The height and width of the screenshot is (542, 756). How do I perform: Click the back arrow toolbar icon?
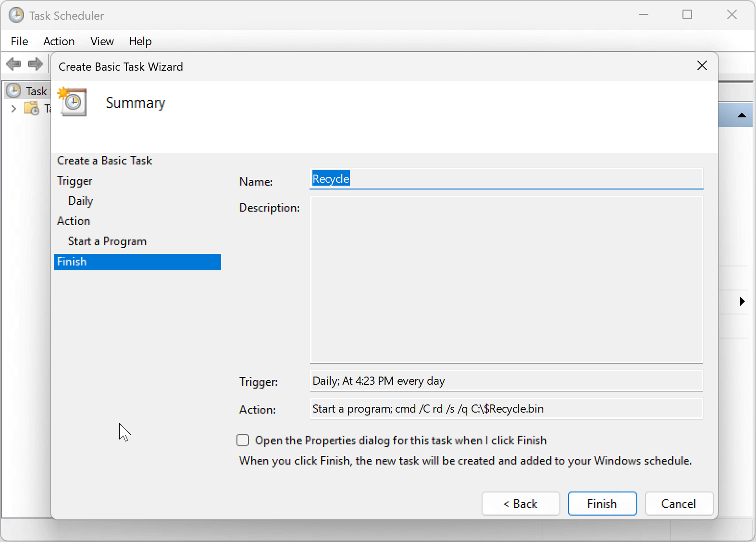(13, 63)
